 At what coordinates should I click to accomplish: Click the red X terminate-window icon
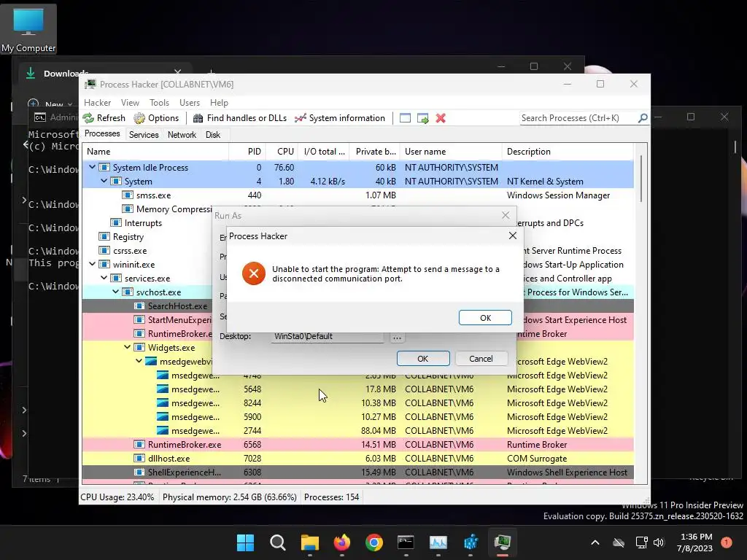tap(441, 118)
